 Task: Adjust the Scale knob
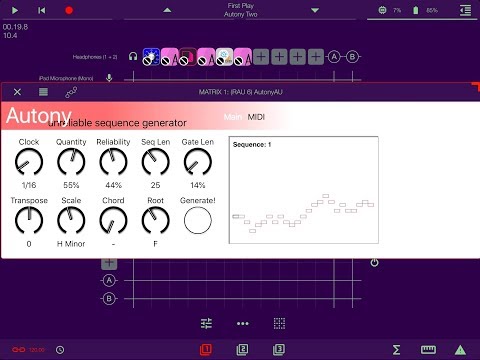71,220
